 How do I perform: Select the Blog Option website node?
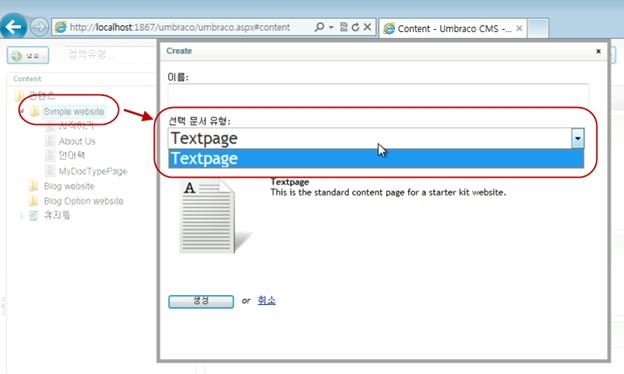[x=84, y=201]
